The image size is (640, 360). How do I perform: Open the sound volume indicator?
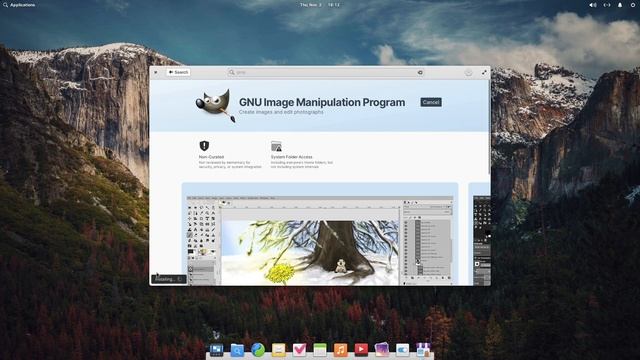click(592, 5)
